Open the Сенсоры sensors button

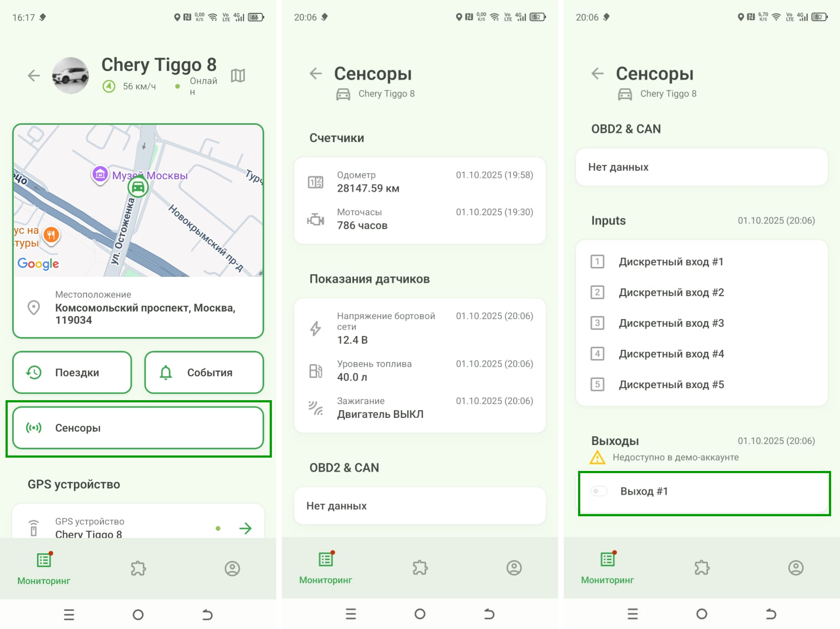click(x=138, y=428)
